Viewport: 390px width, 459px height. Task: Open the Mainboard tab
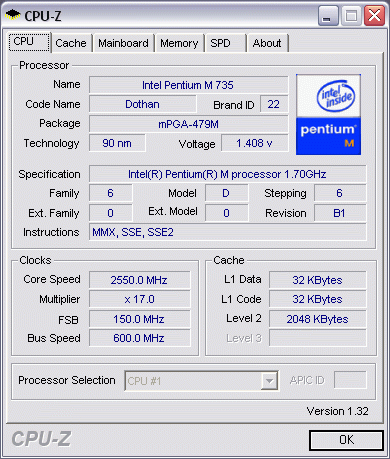pyautogui.click(x=123, y=43)
